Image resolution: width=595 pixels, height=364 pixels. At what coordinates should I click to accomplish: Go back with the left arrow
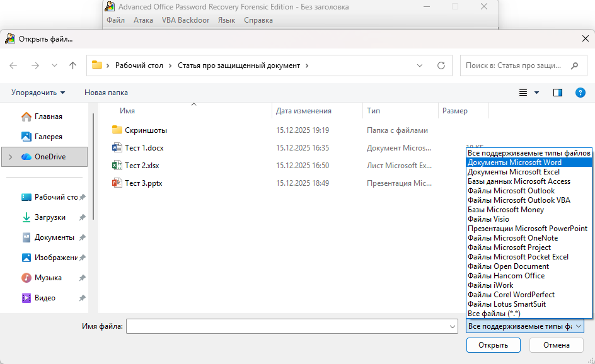coord(13,65)
